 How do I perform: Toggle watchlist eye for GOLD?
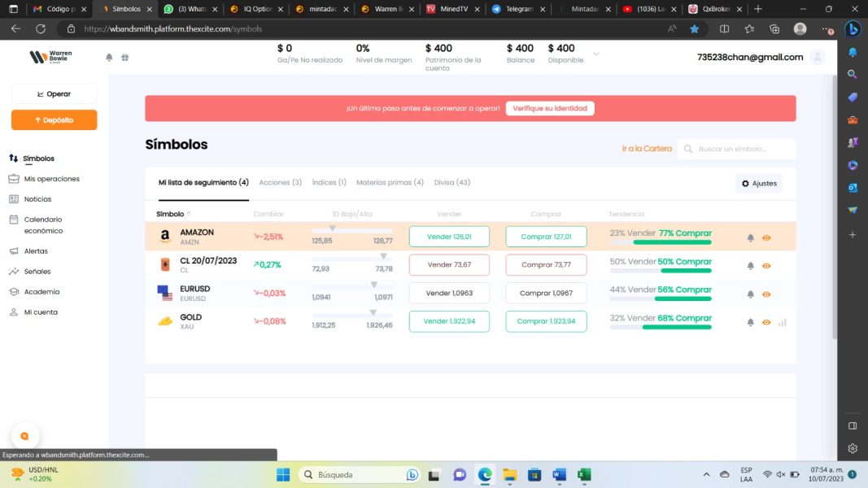click(766, 322)
